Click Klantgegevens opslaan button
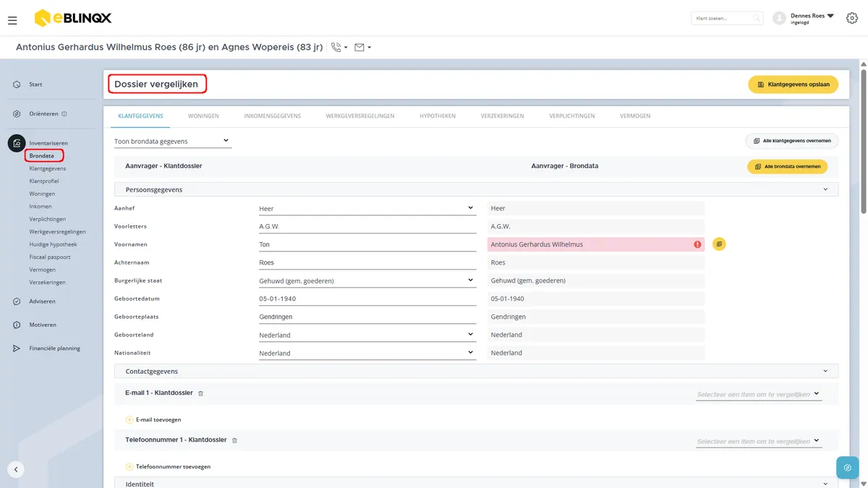This screenshot has width=868, height=488. click(x=793, y=85)
